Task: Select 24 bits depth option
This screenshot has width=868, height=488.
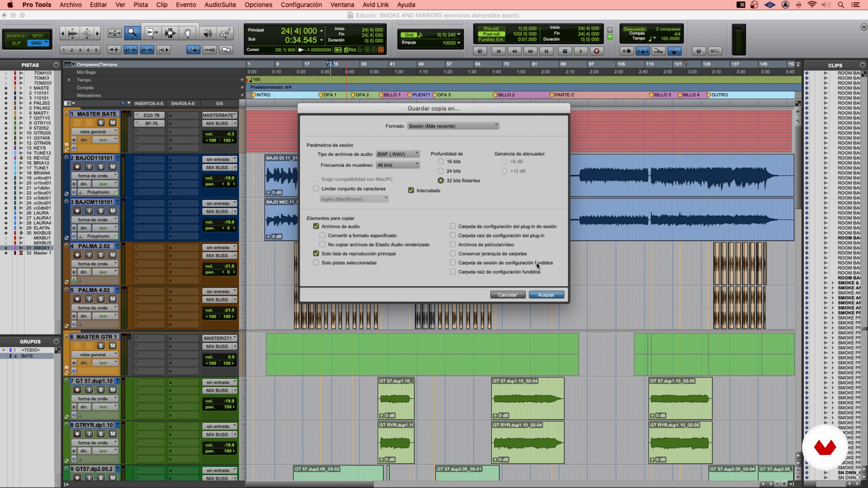Action: tap(441, 171)
